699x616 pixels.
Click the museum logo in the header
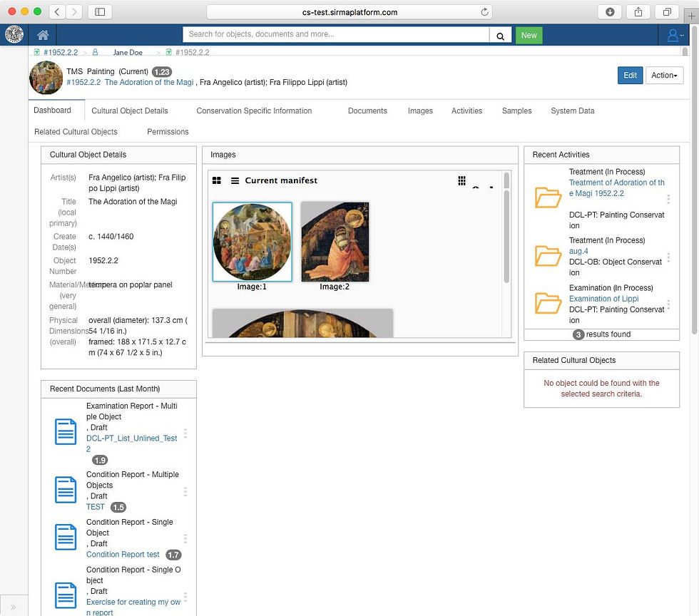pyautogui.click(x=14, y=34)
